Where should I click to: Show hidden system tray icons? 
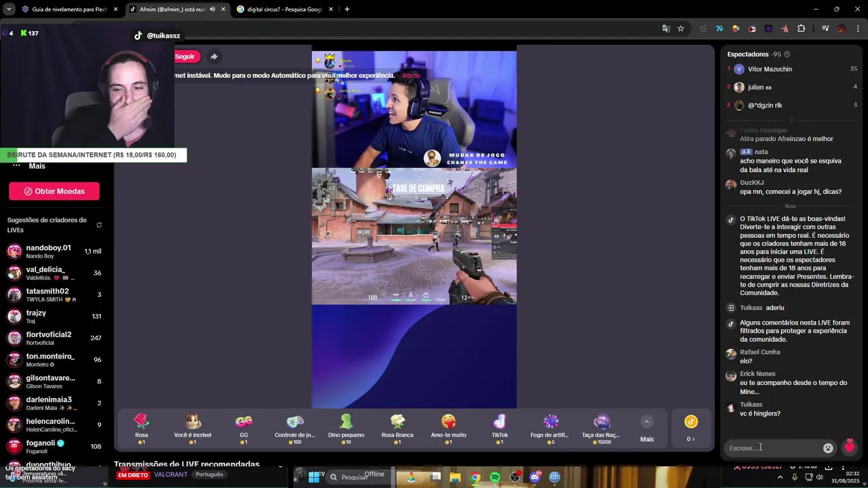click(x=780, y=477)
